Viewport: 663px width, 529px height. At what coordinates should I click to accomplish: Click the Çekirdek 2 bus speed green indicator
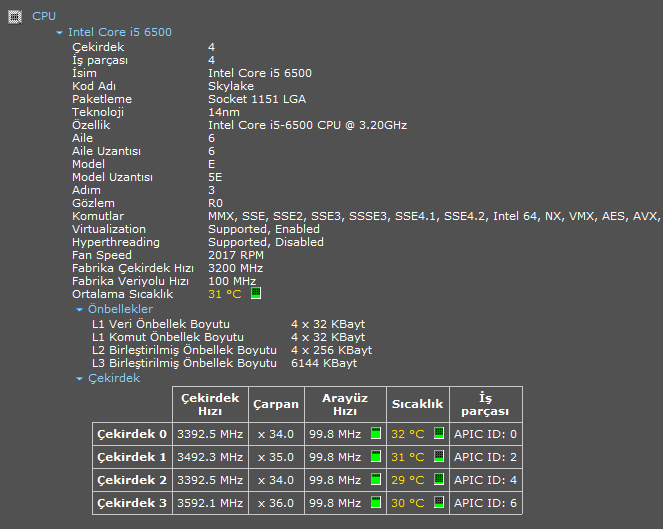[376, 480]
